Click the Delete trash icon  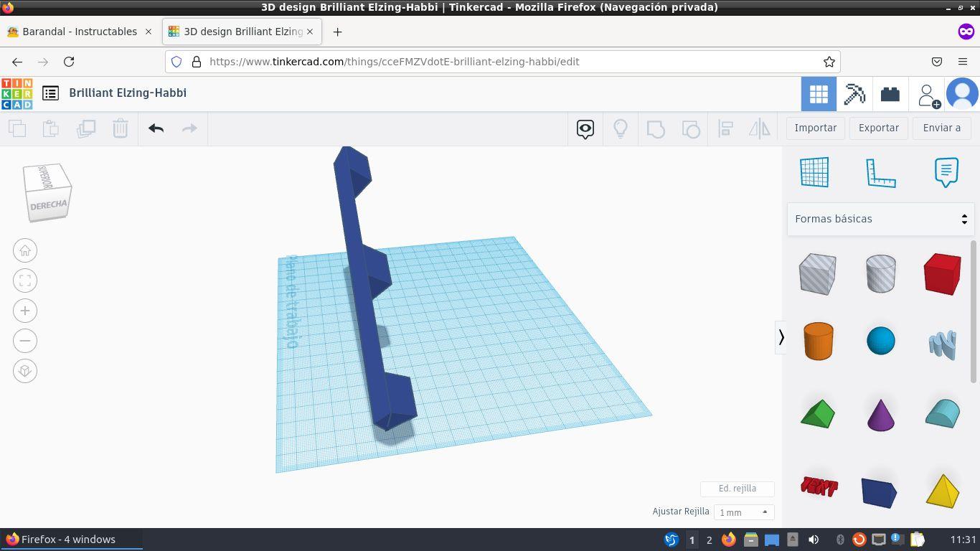coord(121,128)
